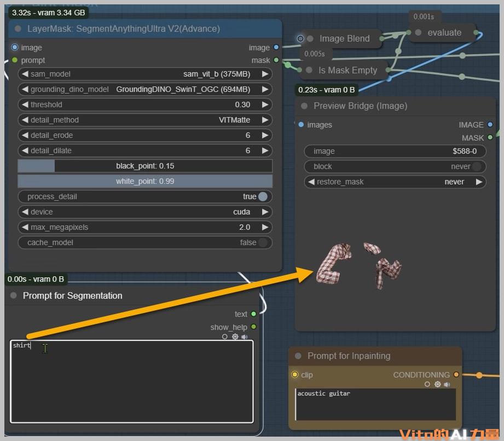Increase detail_dilate with the right arrow
Screen dimensions: 504x441
[x=265, y=150]
